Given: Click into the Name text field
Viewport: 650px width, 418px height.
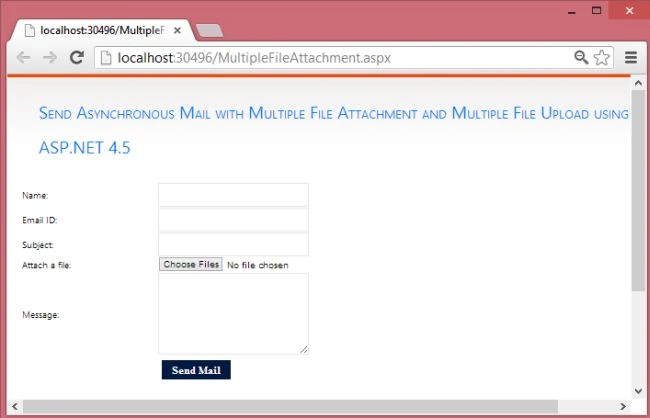Looking at the screenshot, I should (233, 195).
